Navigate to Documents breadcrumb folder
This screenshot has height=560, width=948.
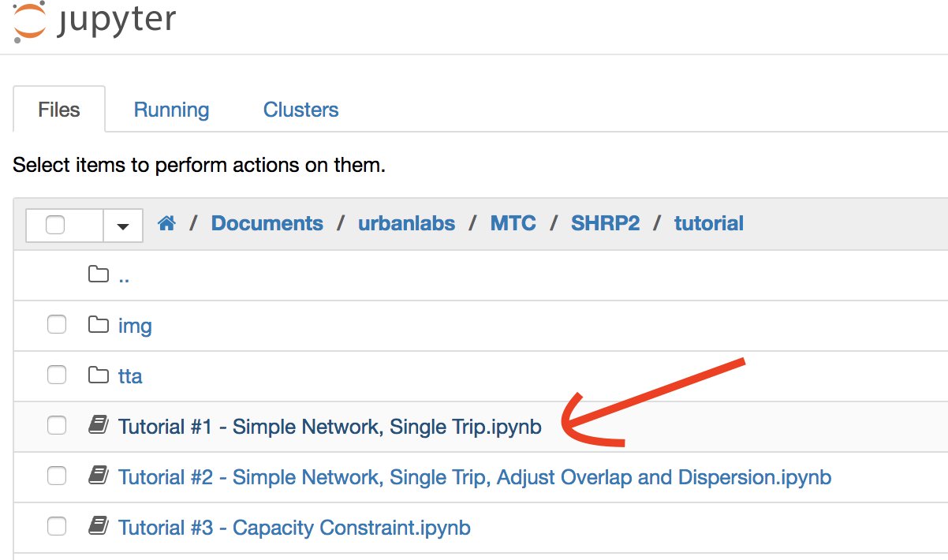pyautogui.click(x=267, y=224)
